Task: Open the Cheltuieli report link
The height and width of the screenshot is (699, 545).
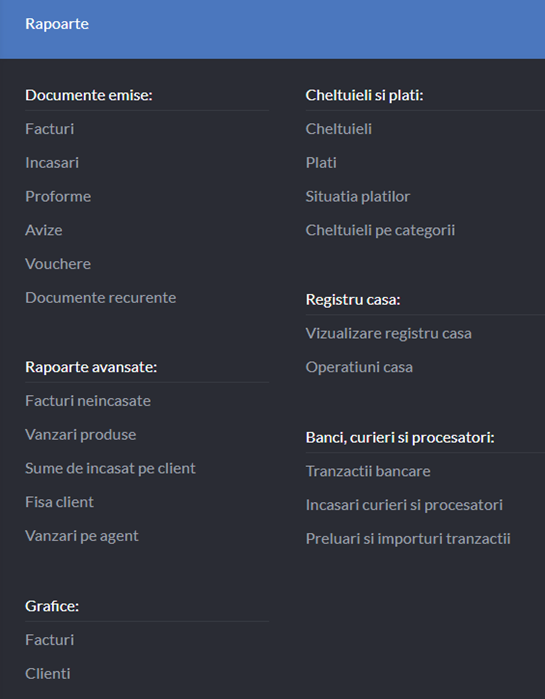Action: tap(339, 129)
